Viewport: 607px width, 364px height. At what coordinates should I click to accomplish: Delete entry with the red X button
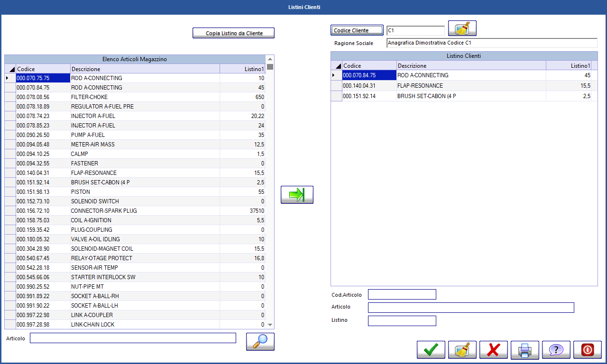coord(494,350)
